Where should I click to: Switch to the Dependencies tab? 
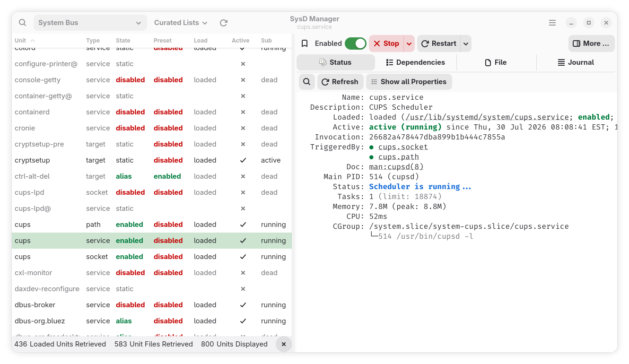(x=416, y=62)
